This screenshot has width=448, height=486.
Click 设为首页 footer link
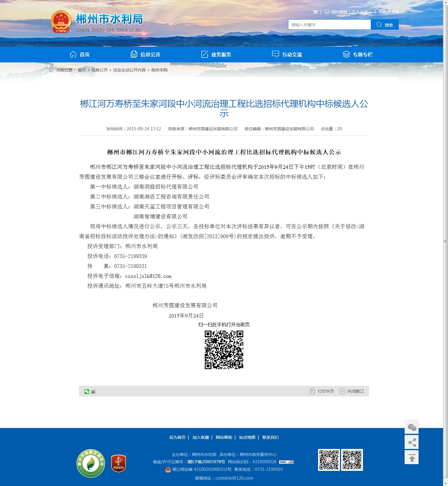tap(177, 437)
